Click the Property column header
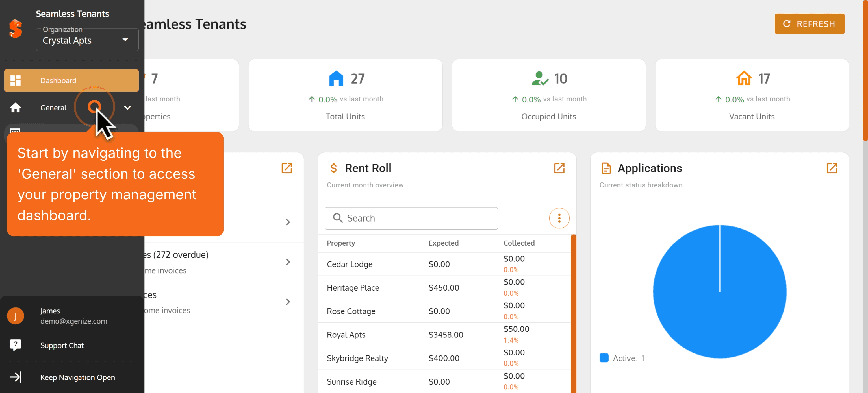 341,243
